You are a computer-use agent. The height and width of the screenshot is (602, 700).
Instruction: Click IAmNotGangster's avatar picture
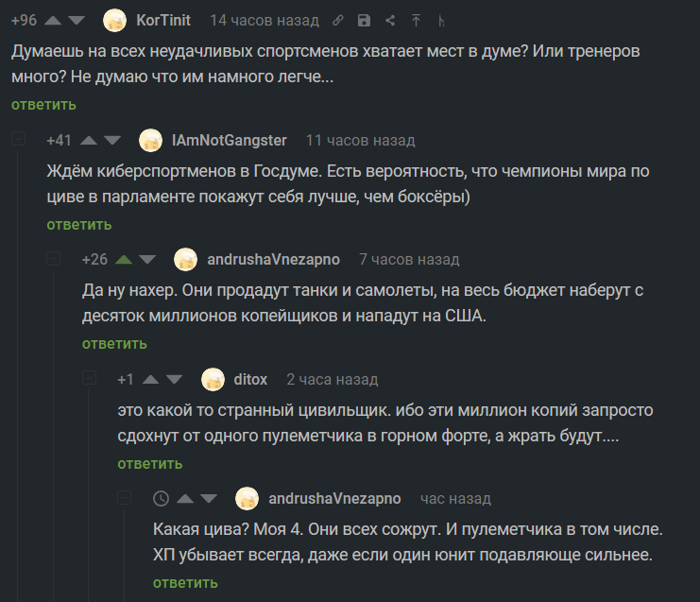pos(151,140)
